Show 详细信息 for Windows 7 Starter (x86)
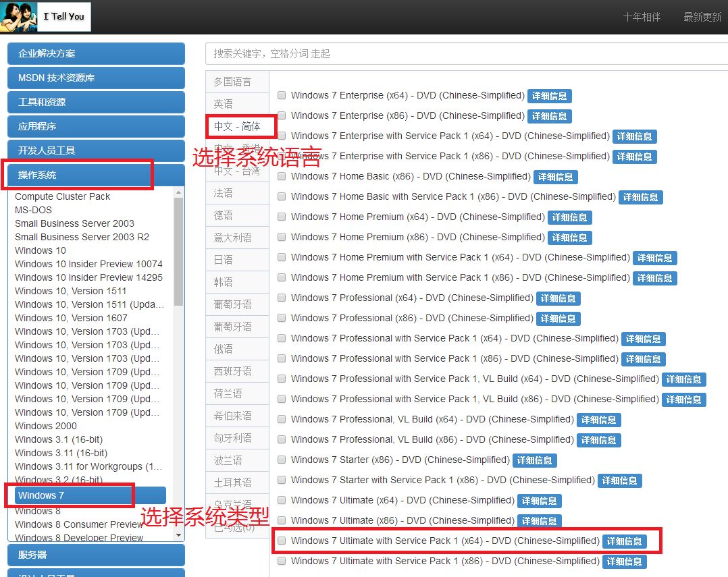 (534, 460)
